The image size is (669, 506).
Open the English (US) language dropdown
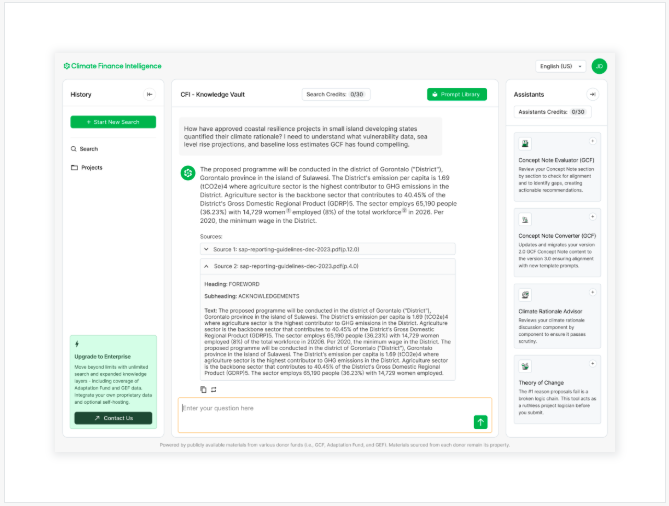561,66
